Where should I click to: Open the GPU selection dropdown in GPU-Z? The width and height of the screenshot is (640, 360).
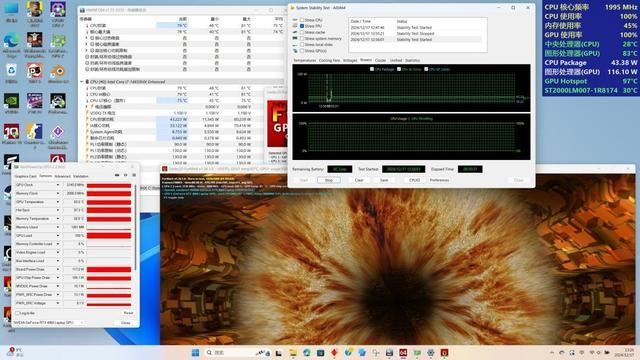click(49, 322)
